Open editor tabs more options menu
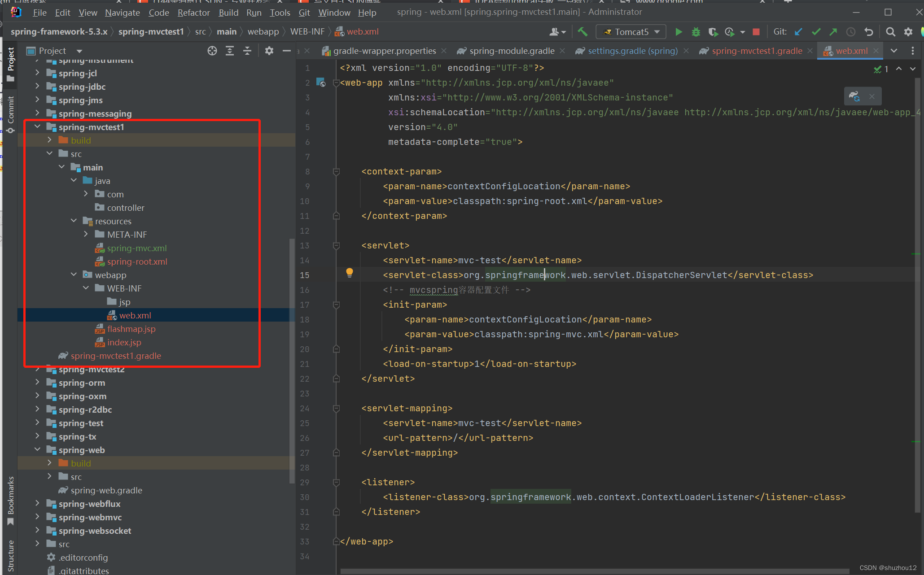 [x=913, y=51]
